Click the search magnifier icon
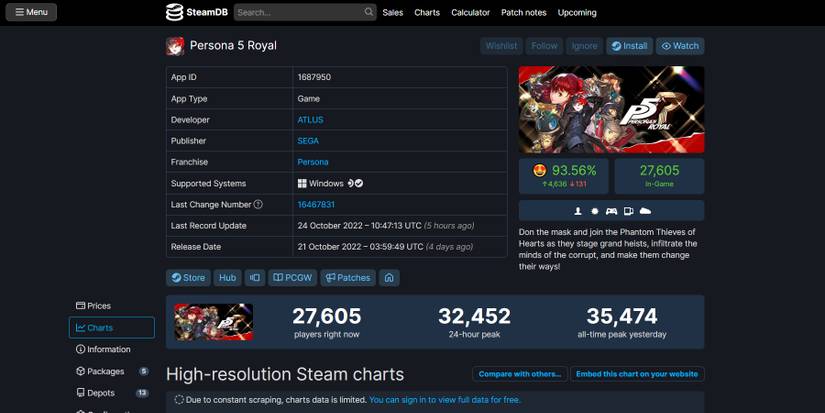Viewport: 825px width, 413px height. [369, 12]
